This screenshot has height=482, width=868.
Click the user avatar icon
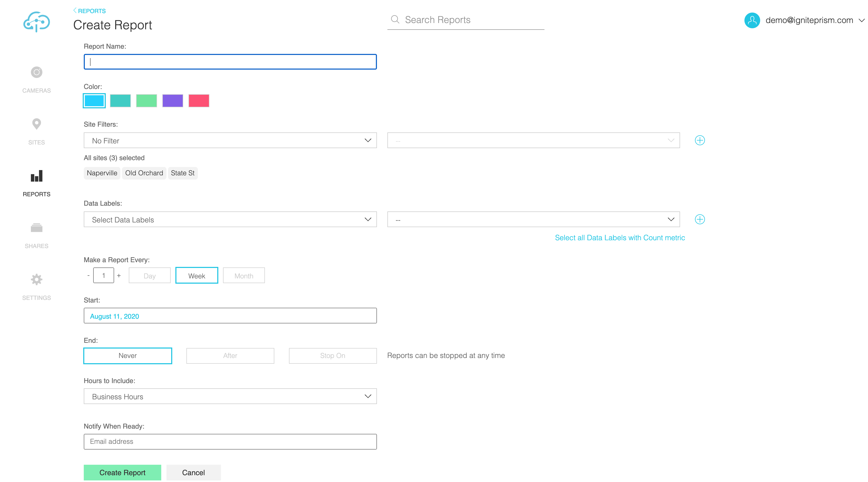752,20
